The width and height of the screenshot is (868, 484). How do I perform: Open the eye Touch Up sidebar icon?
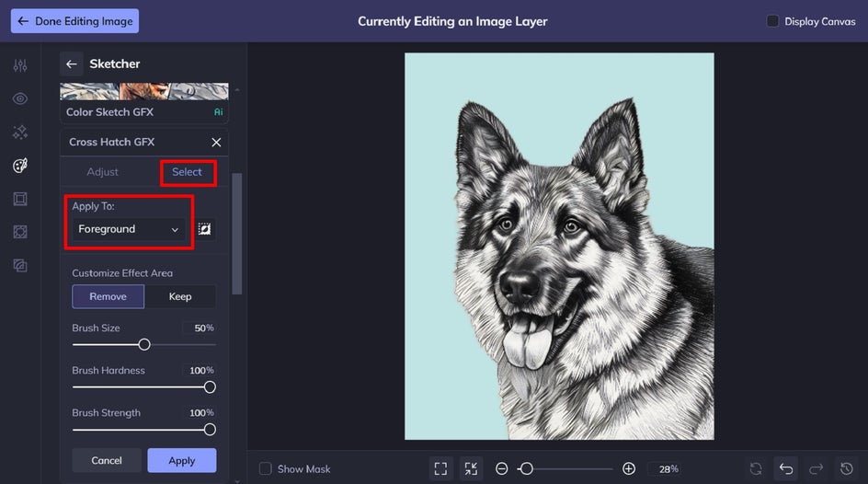[x=20, y=98]
